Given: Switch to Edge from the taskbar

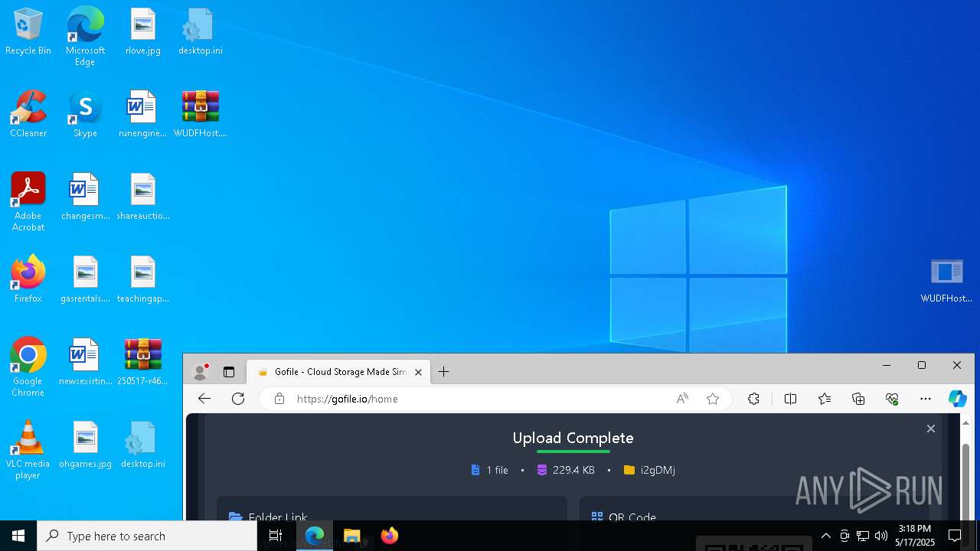Looking at the screenshot, I should point(315,536).
